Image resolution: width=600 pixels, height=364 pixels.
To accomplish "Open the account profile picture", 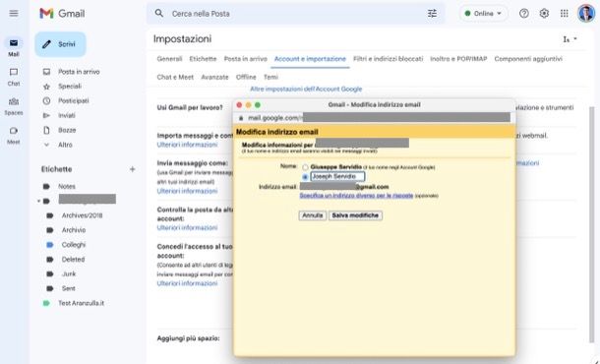I will (586, 14).
